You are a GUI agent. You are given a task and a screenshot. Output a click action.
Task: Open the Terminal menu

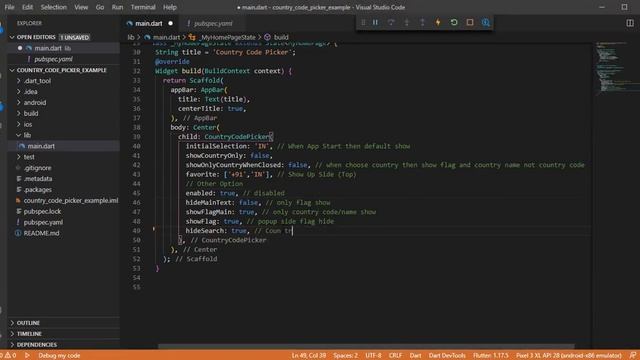pos(143,7)
